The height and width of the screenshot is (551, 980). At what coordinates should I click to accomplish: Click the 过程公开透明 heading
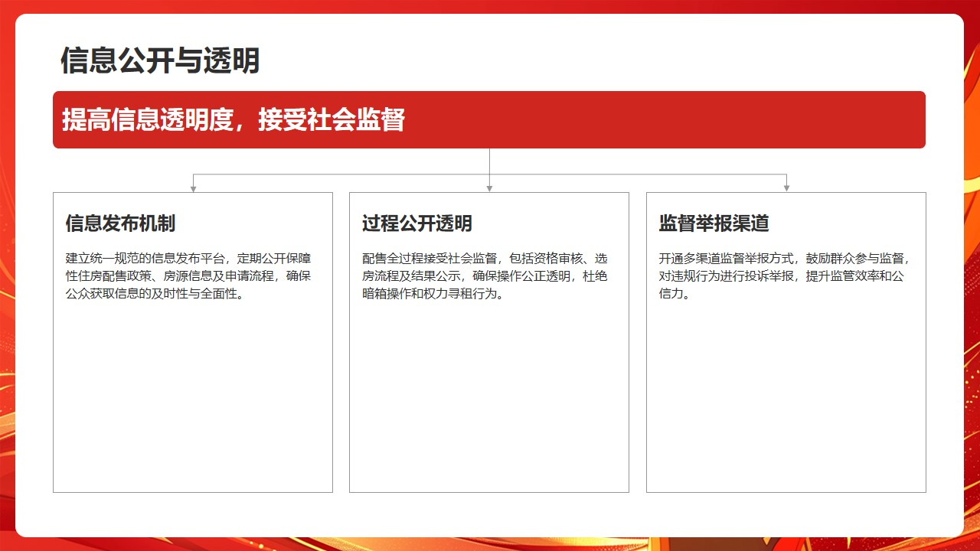pos(417,223)
